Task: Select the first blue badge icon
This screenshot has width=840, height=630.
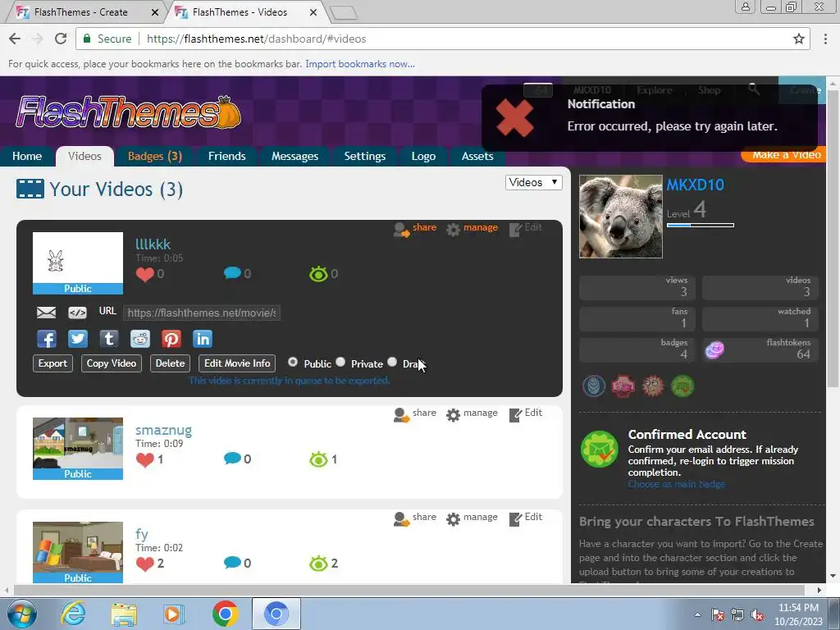Action: point(594,386)
